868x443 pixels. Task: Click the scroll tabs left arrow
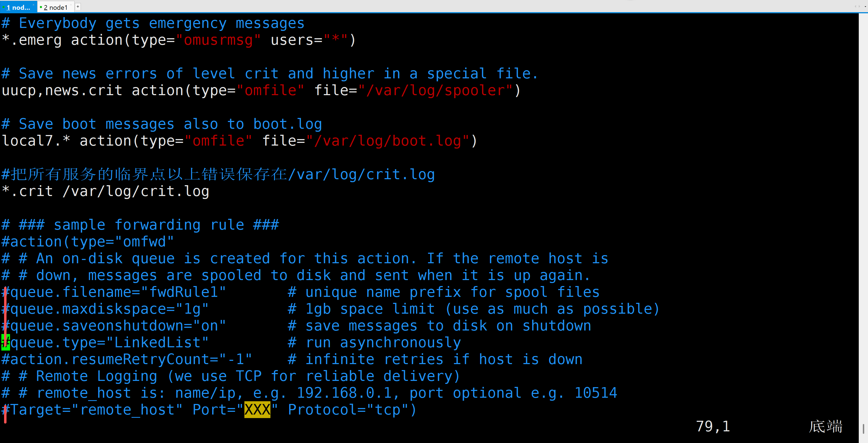[x=856, y=7]
